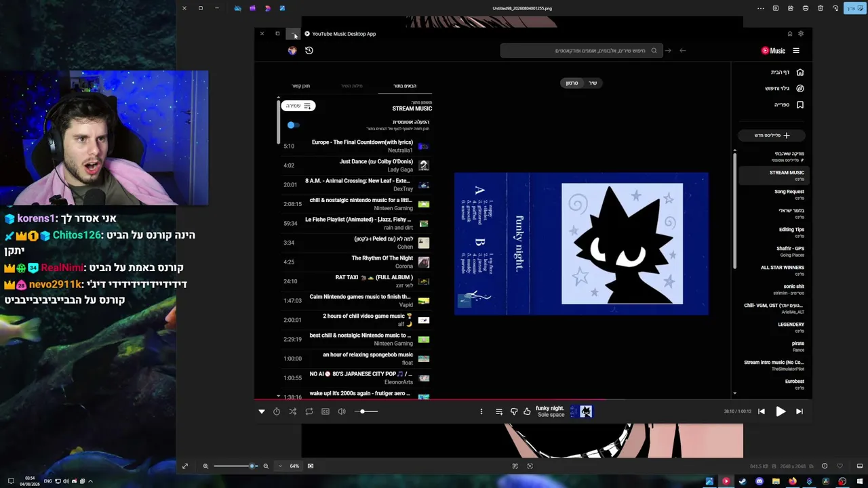The image size is (868, 488).
Task: Start slideshow in Photos viewer toolbar
Action: 776,8
